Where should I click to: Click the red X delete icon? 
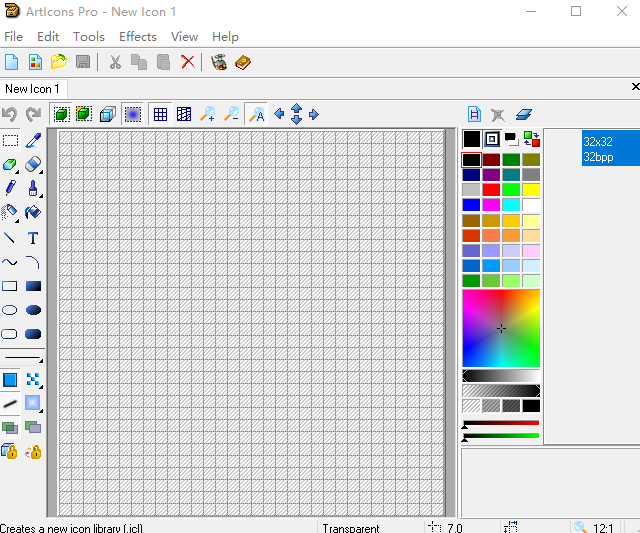click(x=188, y=62)
